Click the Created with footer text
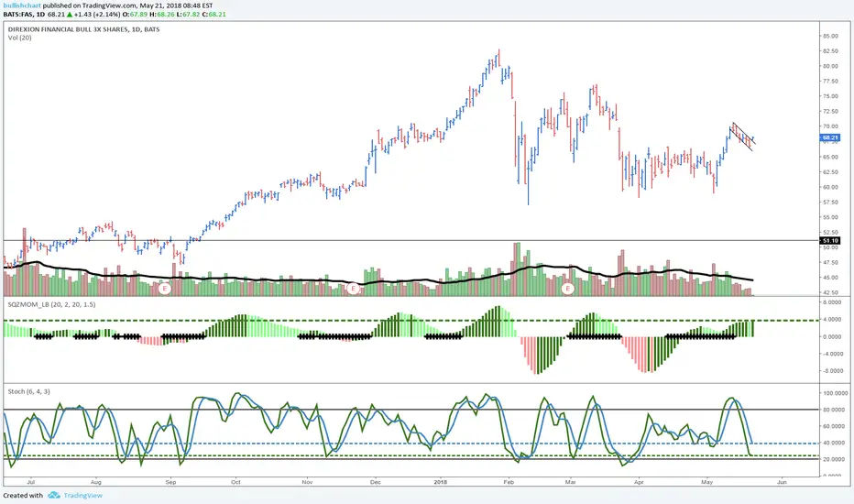Screen dimensions: 854x504 click(x=23, y=495)
